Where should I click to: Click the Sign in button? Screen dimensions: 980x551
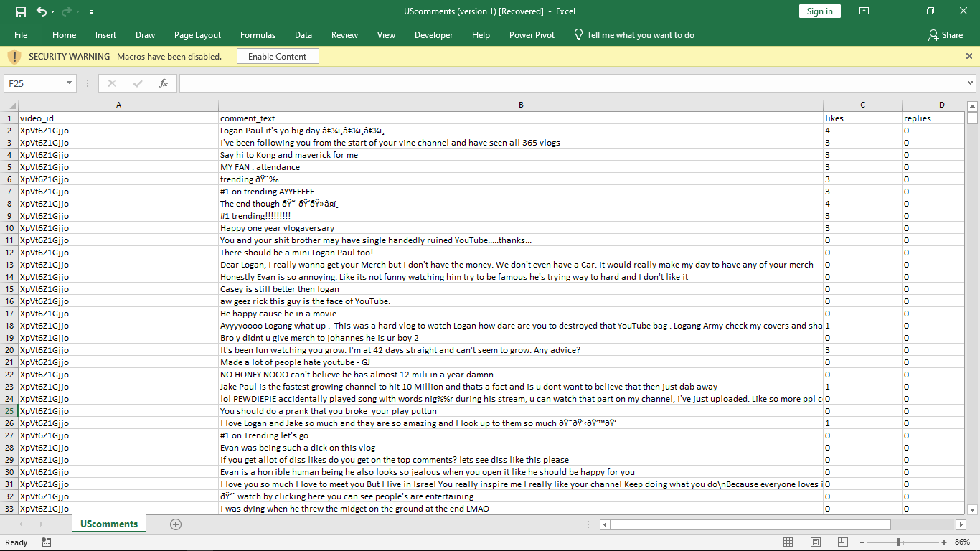(x=819, y=11)
